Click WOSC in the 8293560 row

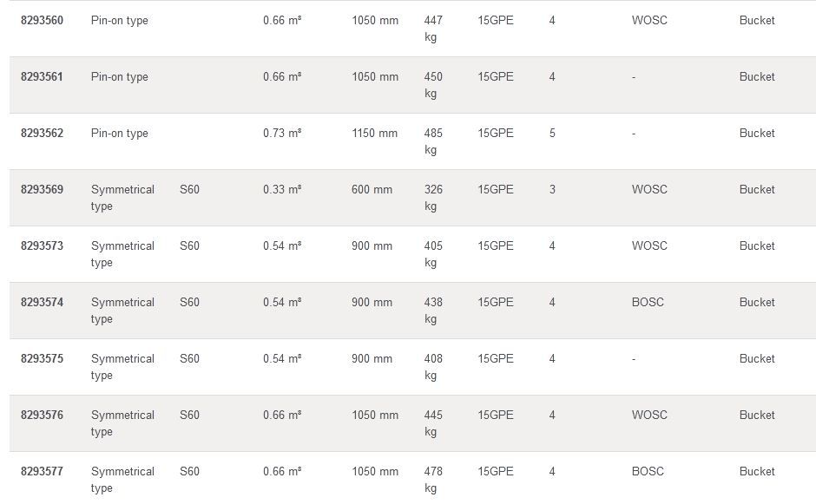pos(649,20)
